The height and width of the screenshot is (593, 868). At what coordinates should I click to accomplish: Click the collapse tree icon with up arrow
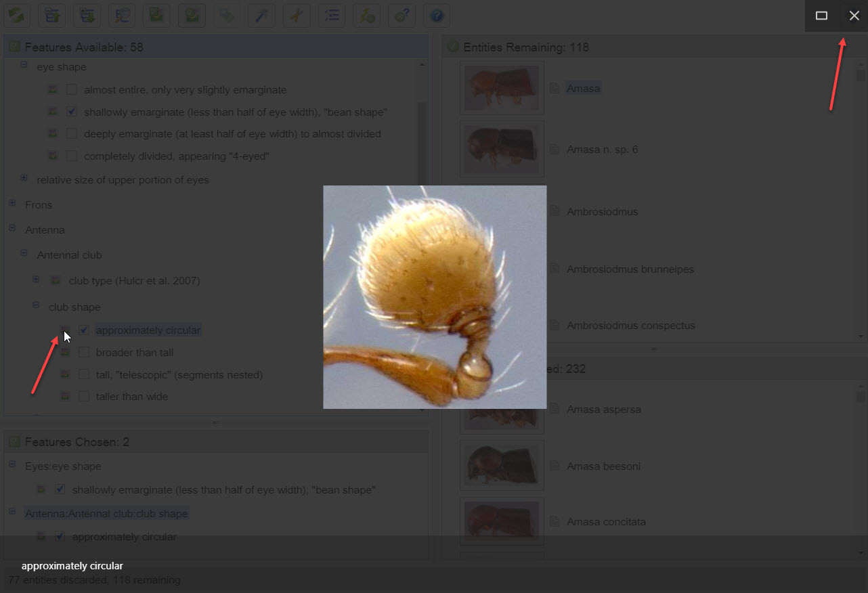tap(52, 16)
